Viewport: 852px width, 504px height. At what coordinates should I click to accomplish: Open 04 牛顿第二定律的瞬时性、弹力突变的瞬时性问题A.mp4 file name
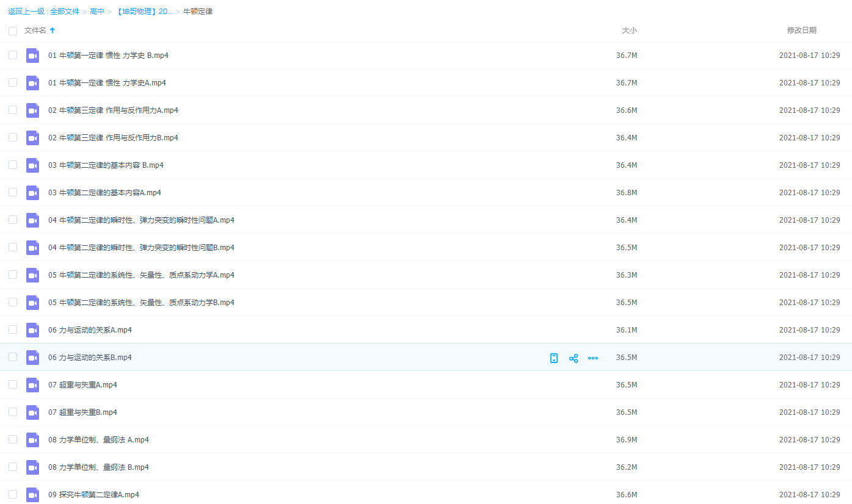tap(141, 220)
